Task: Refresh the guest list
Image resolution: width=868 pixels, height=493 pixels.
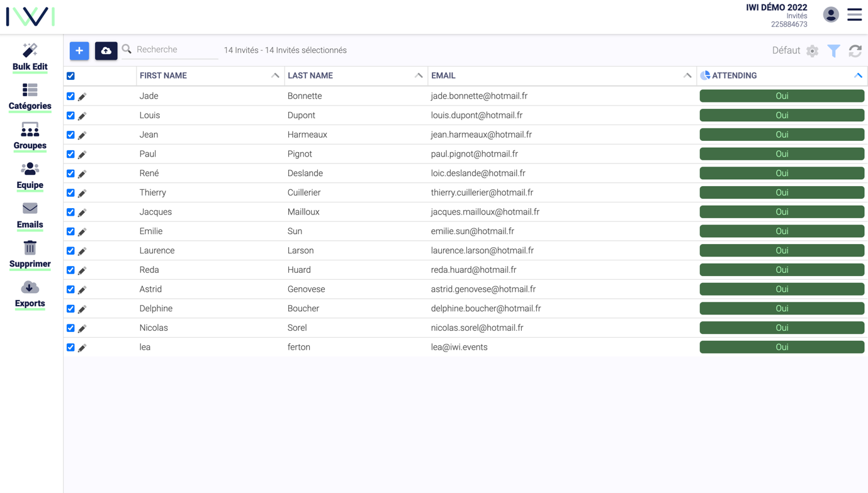Action: point(855,51)
